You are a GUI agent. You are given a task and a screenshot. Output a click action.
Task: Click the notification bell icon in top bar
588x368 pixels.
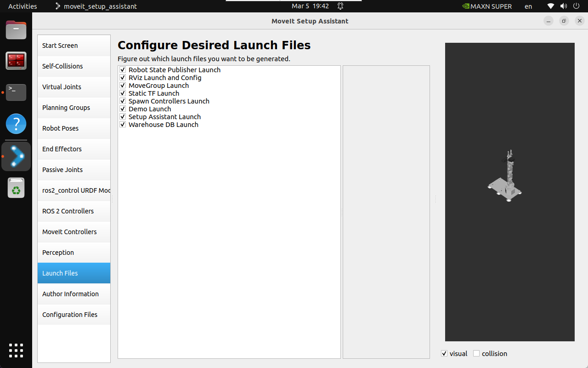coord(340,6)
